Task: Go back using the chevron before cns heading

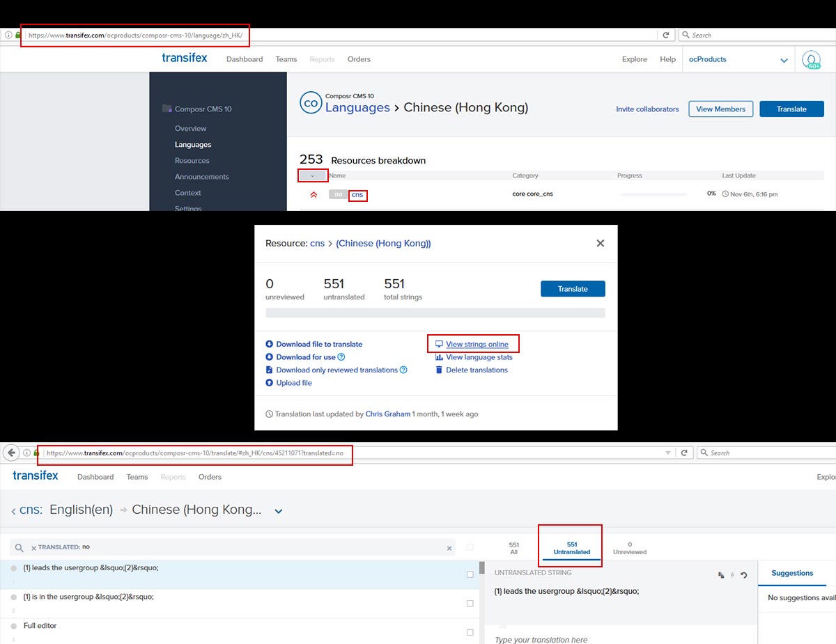Action: pyautogui.click(x=14, y=511)
